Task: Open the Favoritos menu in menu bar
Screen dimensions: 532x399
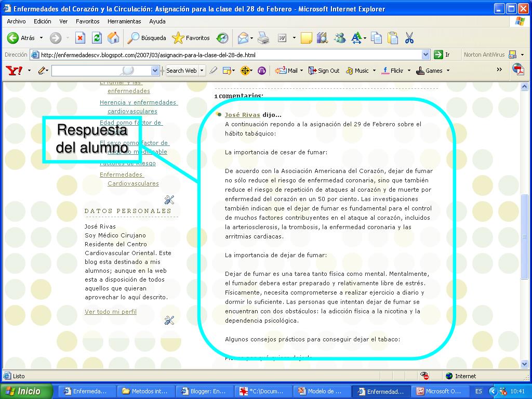Action: pyautogui.click(x=87, y=21)
